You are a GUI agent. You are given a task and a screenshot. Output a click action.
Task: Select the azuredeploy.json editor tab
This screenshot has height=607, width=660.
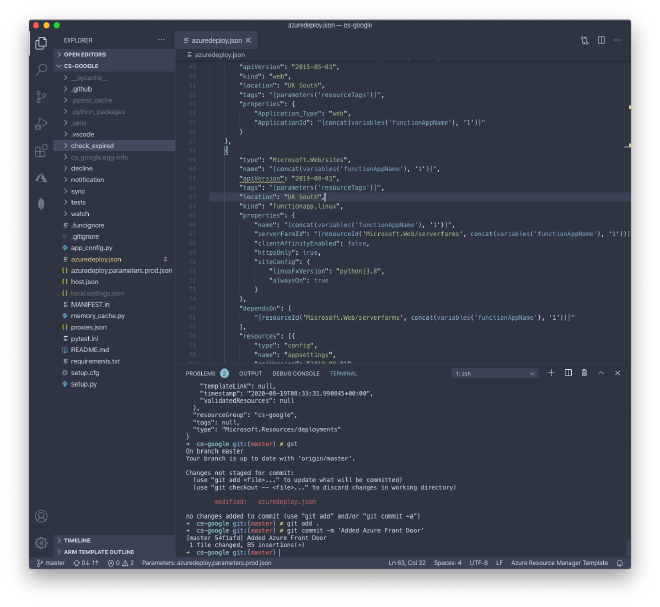(x=216, y=40)
